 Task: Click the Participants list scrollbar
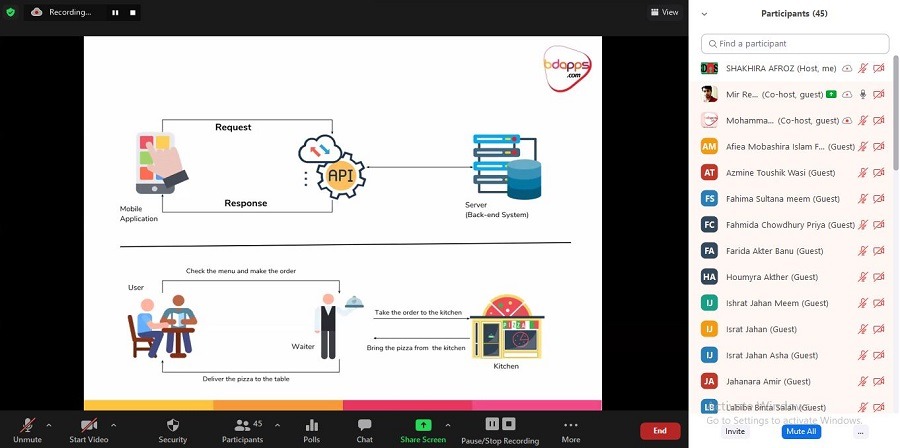point(896,112)
